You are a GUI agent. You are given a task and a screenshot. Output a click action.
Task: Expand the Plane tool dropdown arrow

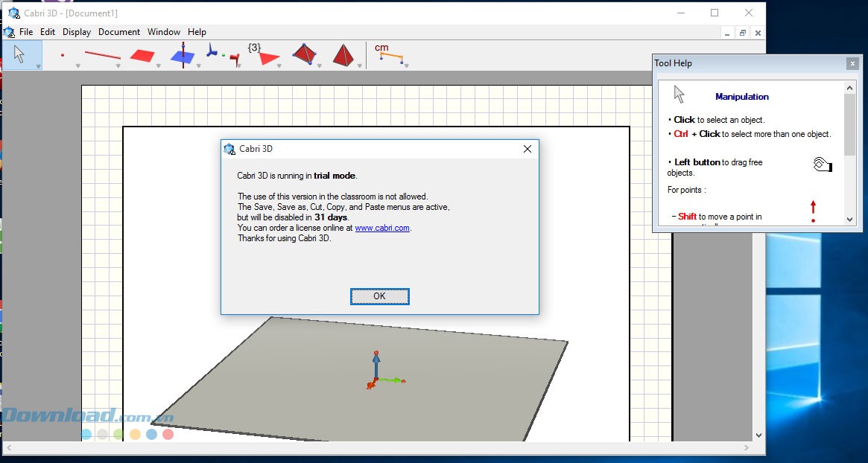tap(159, 66)
